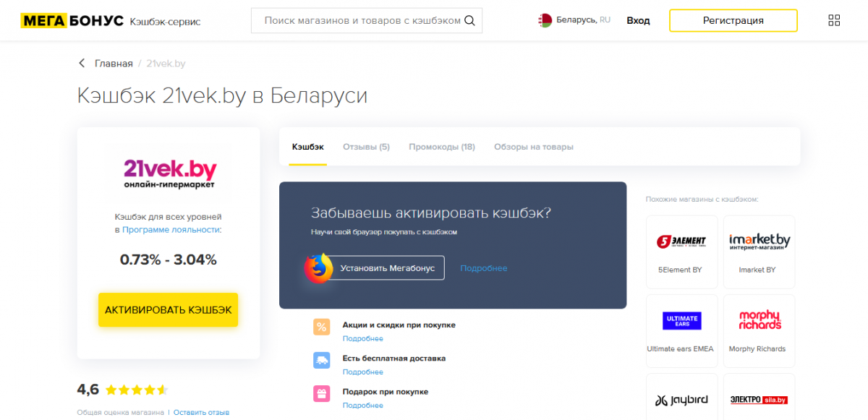Open the Morphy Richards store card
This screenshot has width=868, height=420.
[x=759, y=330]
